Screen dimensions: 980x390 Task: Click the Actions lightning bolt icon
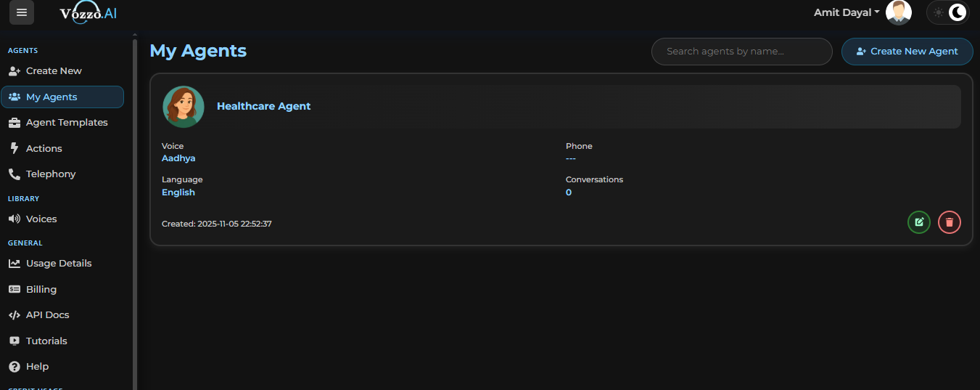click(x=14, y=149)
